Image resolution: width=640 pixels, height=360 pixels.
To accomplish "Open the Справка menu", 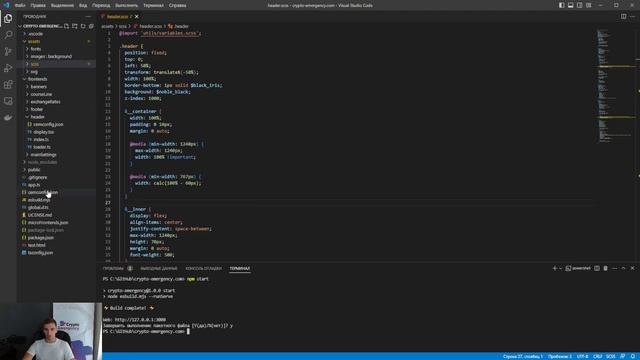I will click(177, 5).
